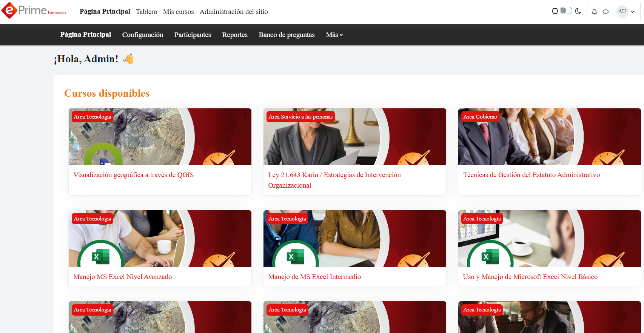This screenshot has width=644, height=333.
Task: Click the Excel icon on Excel Básico card
Action: (x=490, y=257)
